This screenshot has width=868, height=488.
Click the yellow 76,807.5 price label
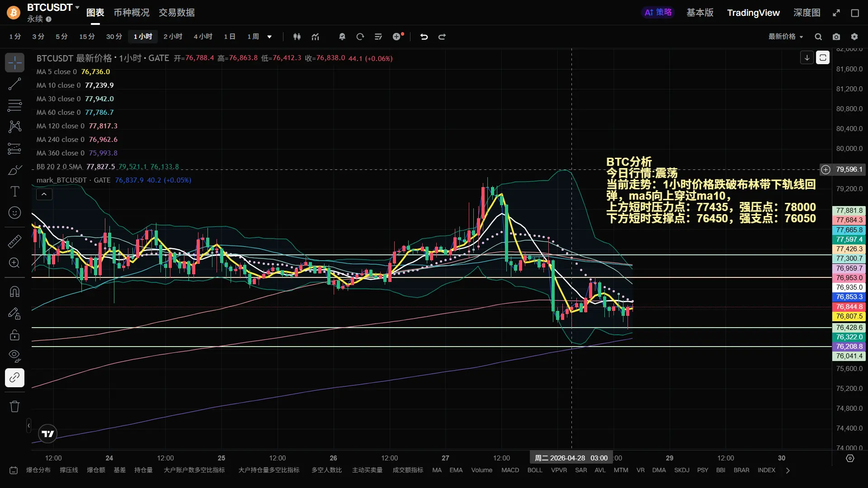849,316
